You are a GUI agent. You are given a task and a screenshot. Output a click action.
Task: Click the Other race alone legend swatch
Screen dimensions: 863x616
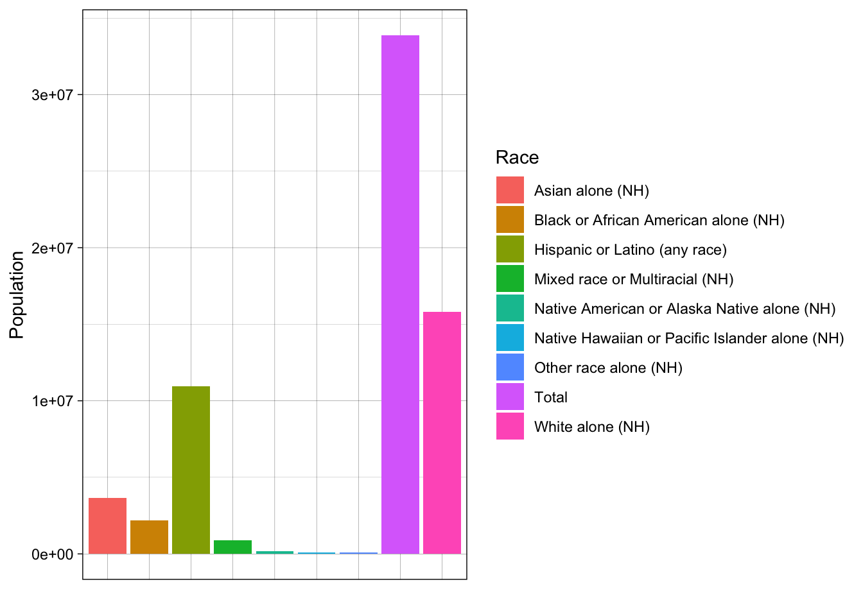pos(510,367)
